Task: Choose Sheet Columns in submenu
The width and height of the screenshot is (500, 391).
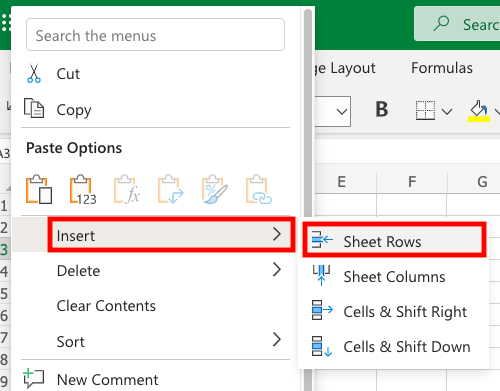Action: (x=394, y=276)
